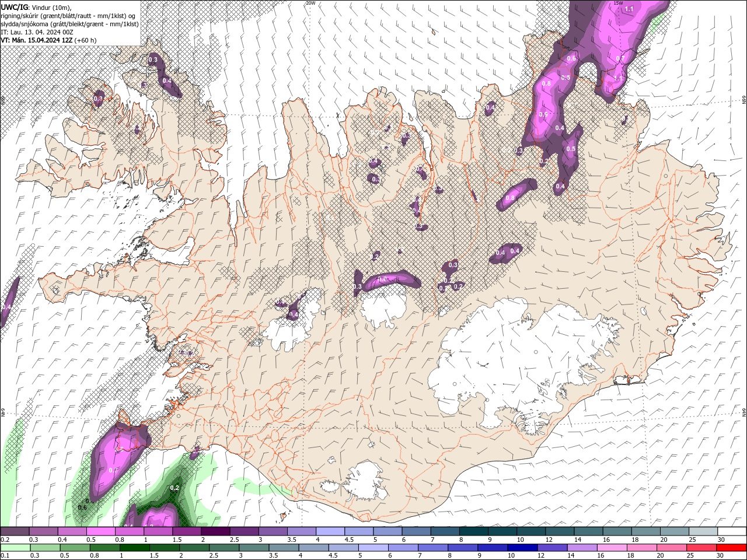Click the lower legend swatch between 0.8 and 1
The width and height of the screenshot is (747, 560).
pos(104,548)
